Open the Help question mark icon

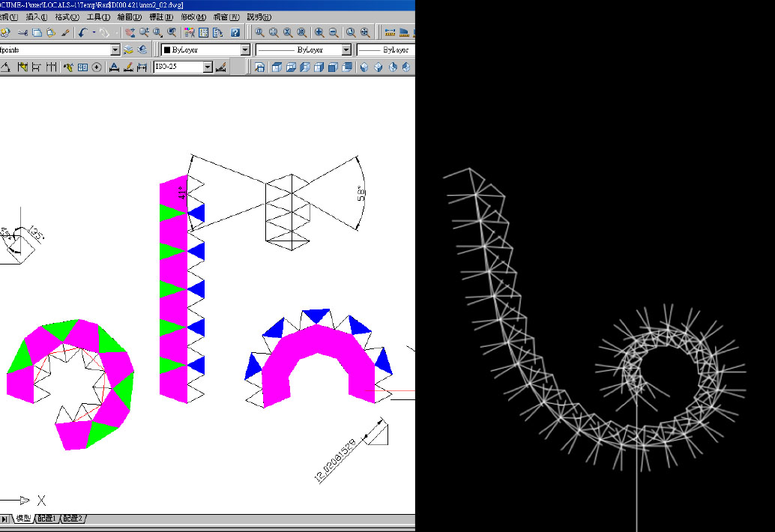(235, 32)
